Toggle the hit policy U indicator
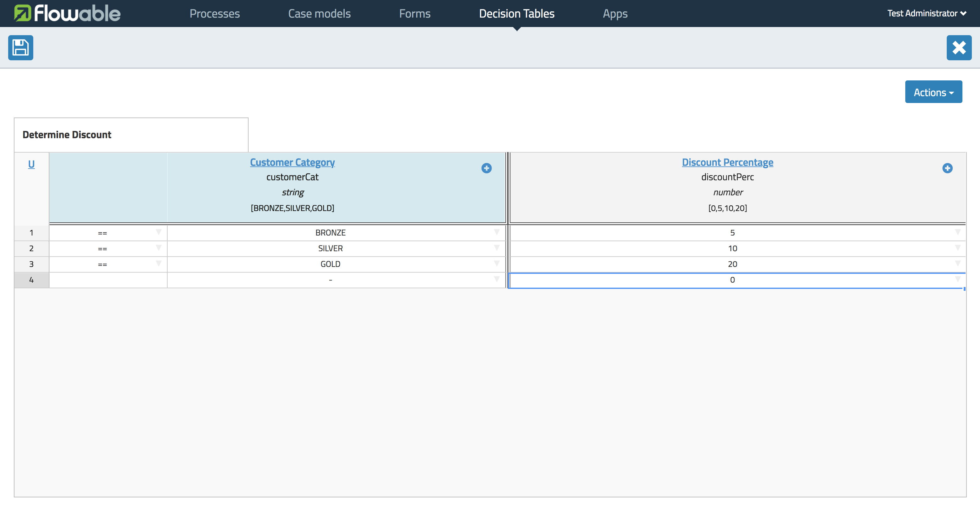The image size is (980, 515). pyautogui.click(x=31, y=164)
